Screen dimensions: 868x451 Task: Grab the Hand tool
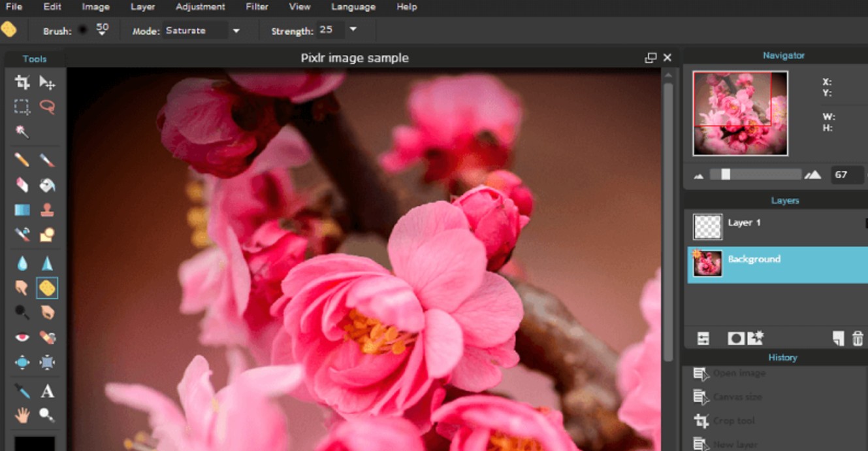(22, 416)
